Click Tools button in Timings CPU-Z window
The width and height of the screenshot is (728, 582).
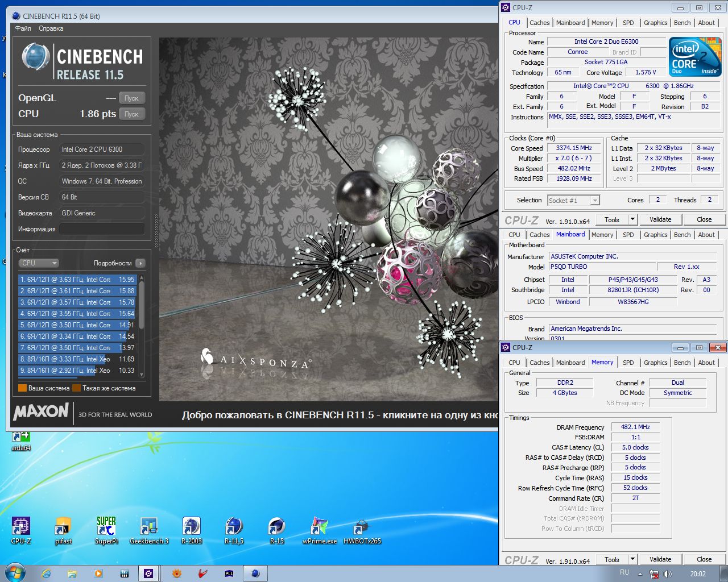click(612, 559)
